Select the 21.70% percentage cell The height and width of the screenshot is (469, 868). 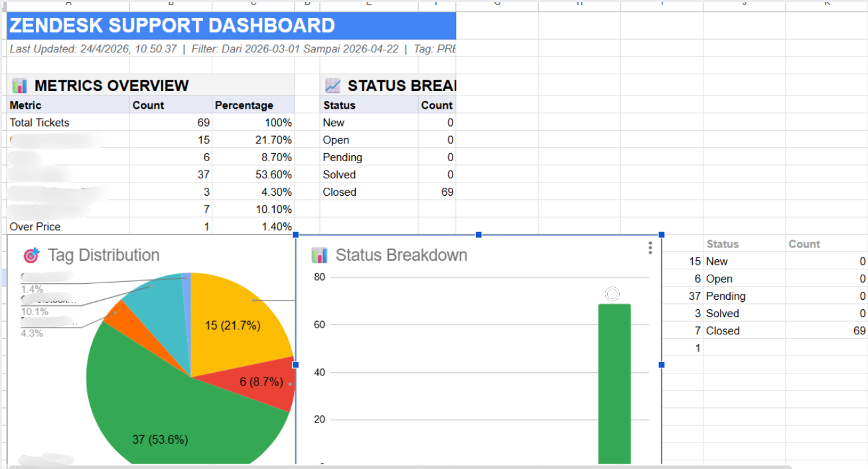click(x=253, y=140)
